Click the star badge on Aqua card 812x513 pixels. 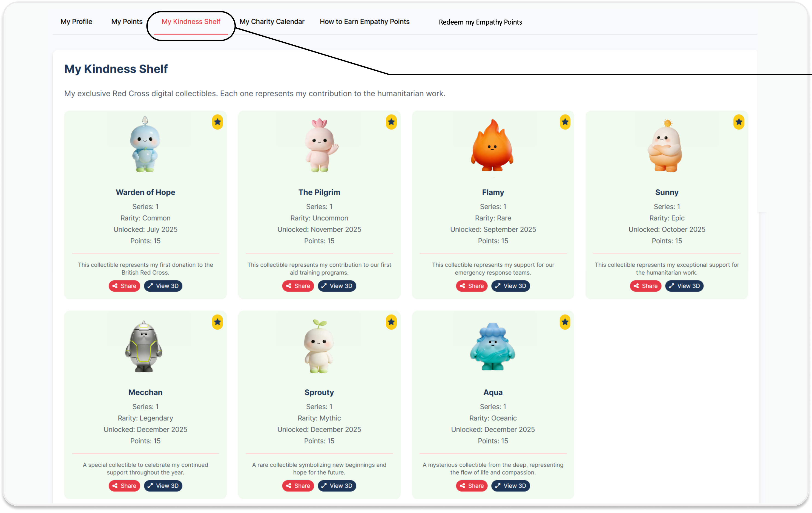pos(565,322)
